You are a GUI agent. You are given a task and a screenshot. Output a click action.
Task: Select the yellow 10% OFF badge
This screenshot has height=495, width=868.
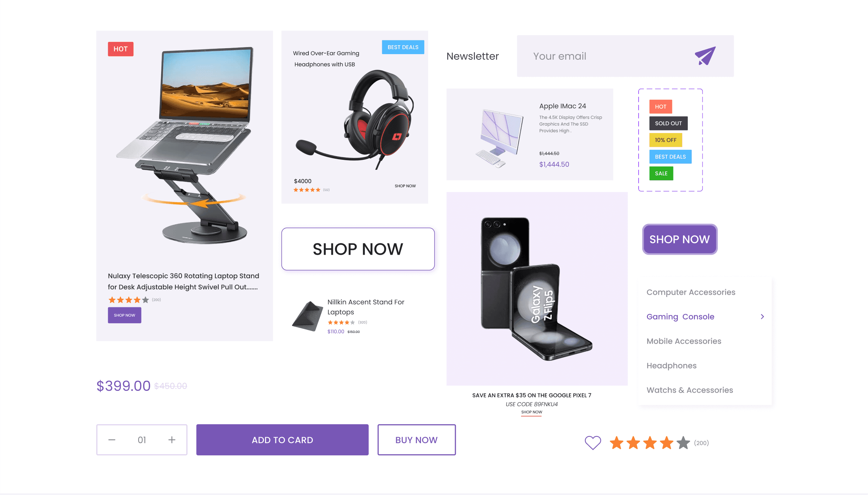point(666,140)
